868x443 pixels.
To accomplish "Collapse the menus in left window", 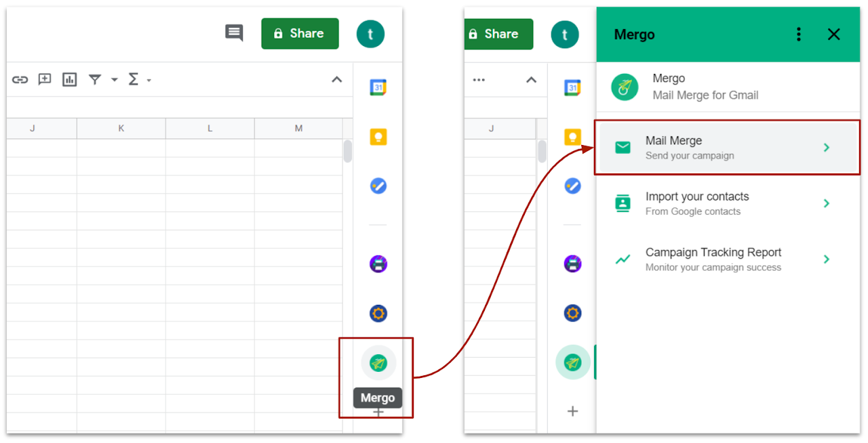I will click(336, 80).
